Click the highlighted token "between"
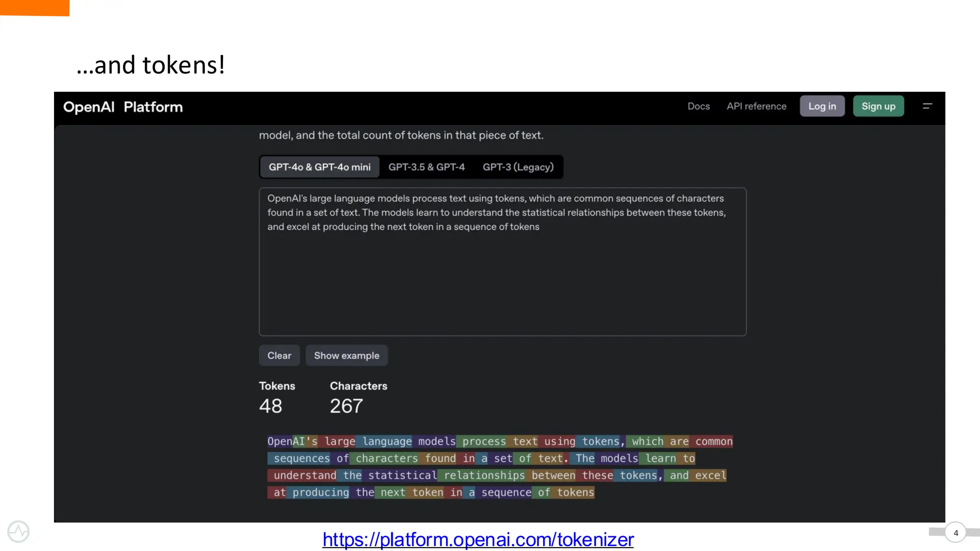This screenshot has height=551, width=980. [550, 475]
